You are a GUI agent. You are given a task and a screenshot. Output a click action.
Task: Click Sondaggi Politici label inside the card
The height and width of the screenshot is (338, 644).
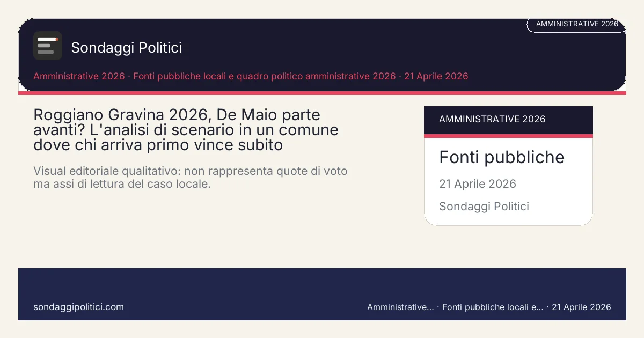[x=484, y=207]
